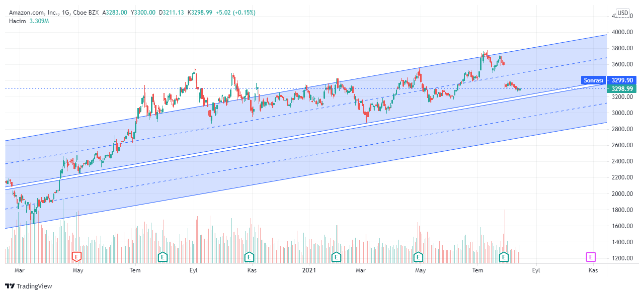Click the K3298.99 close value
Screen dimensions: 644x295
(x=201, y=13)
